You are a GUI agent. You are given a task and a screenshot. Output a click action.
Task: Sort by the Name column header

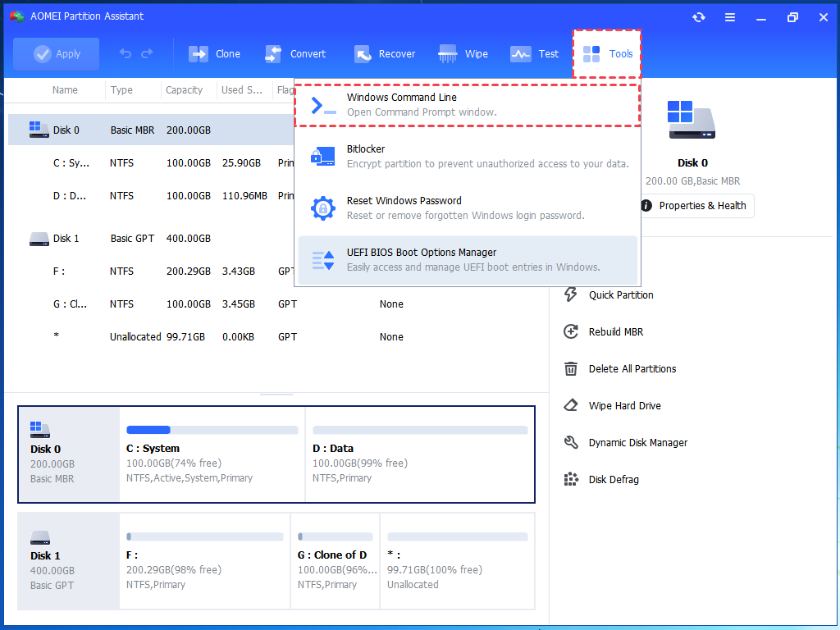pos(65,90)
